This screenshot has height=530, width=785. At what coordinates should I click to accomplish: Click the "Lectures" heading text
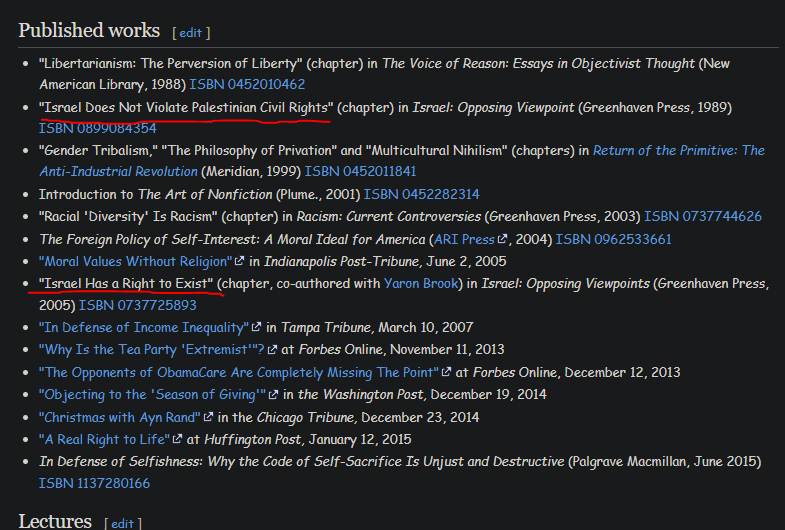[x=55, y=521]
